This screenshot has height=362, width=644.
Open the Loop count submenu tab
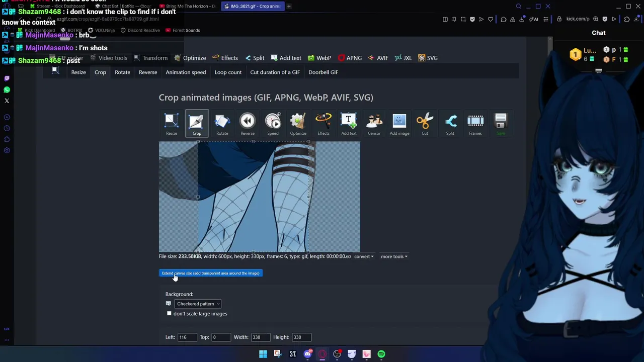pos(228,72)
